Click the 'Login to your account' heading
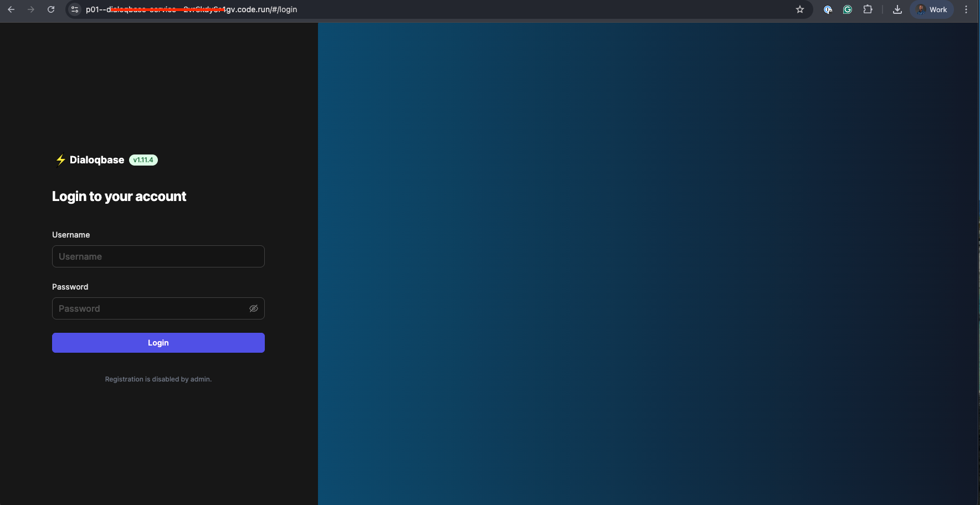 pos(119,197)
